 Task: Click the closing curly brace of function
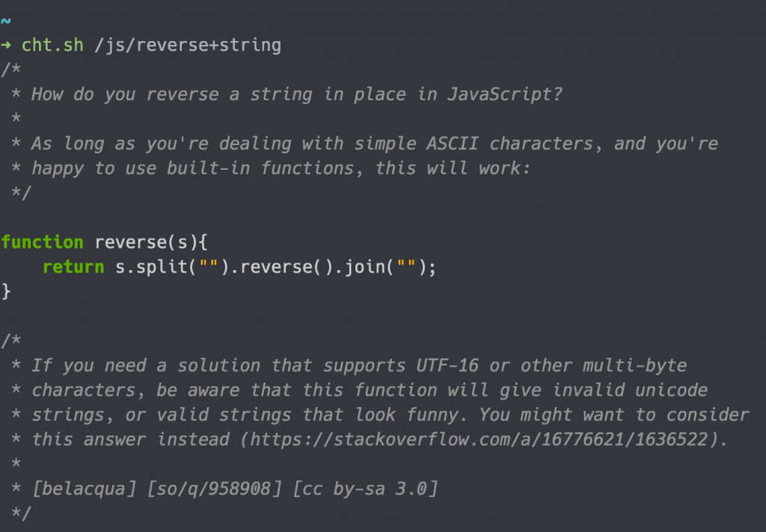6,292
